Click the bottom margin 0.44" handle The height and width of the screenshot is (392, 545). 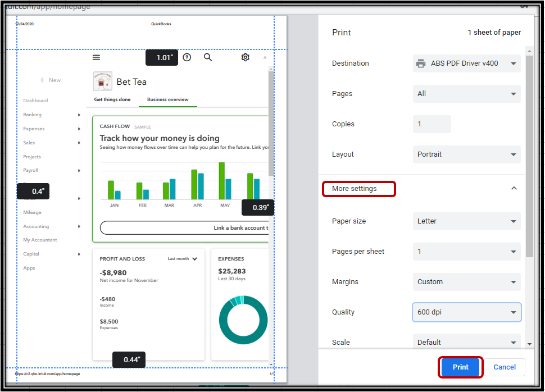(129, 359)
